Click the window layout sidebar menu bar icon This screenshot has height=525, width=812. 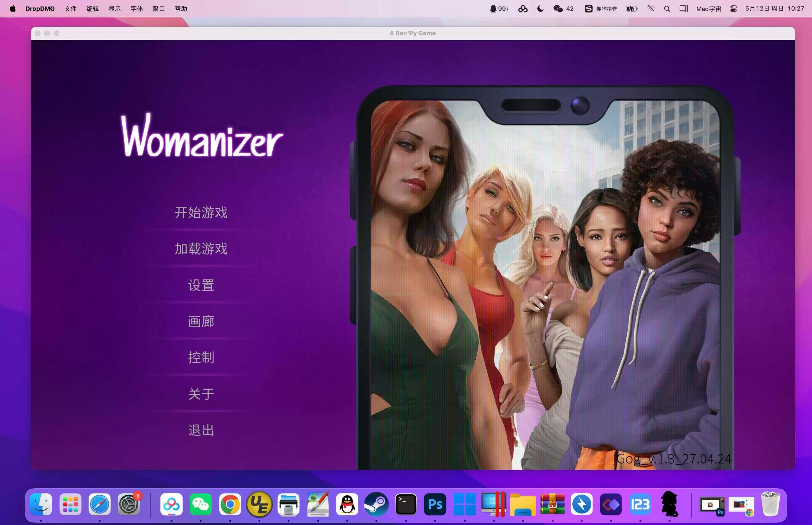click(683, 8)
